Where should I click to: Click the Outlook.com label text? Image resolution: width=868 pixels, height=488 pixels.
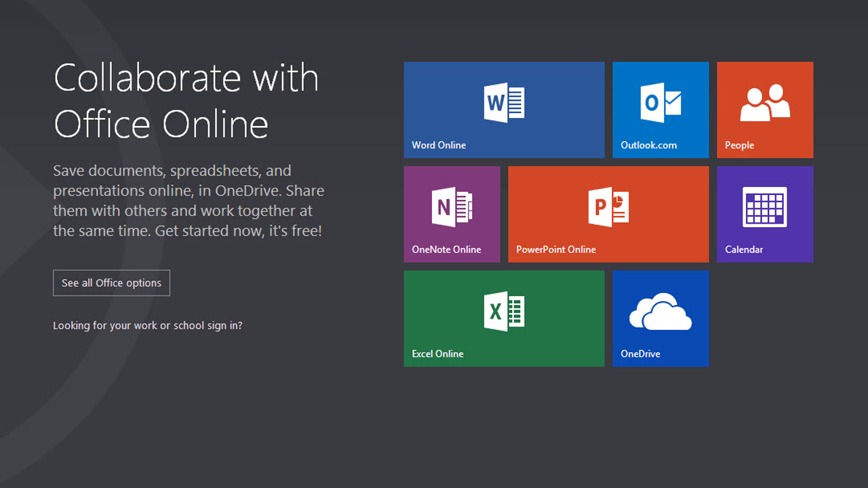click(648, 145)
